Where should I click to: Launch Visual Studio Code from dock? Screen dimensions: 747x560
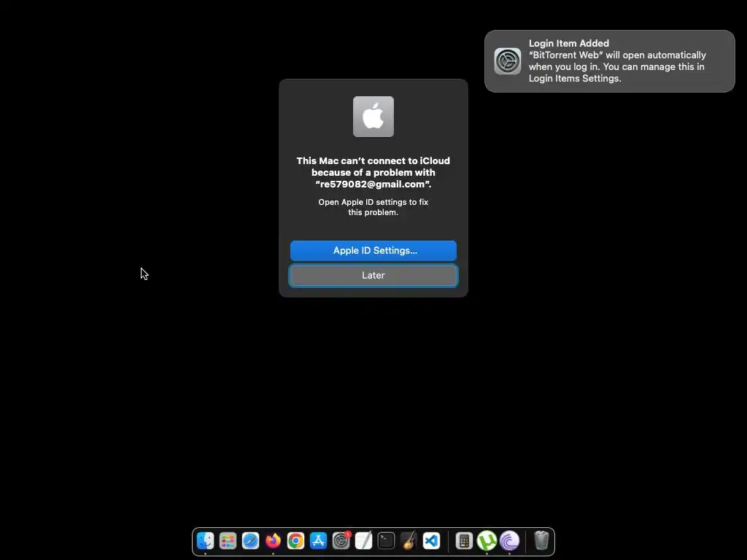(432, 540)
